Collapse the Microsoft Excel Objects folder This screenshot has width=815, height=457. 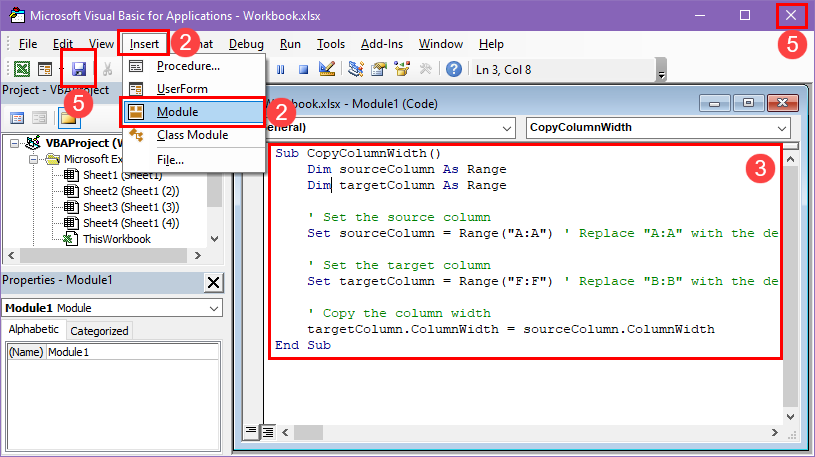click(x=34, y=159)
